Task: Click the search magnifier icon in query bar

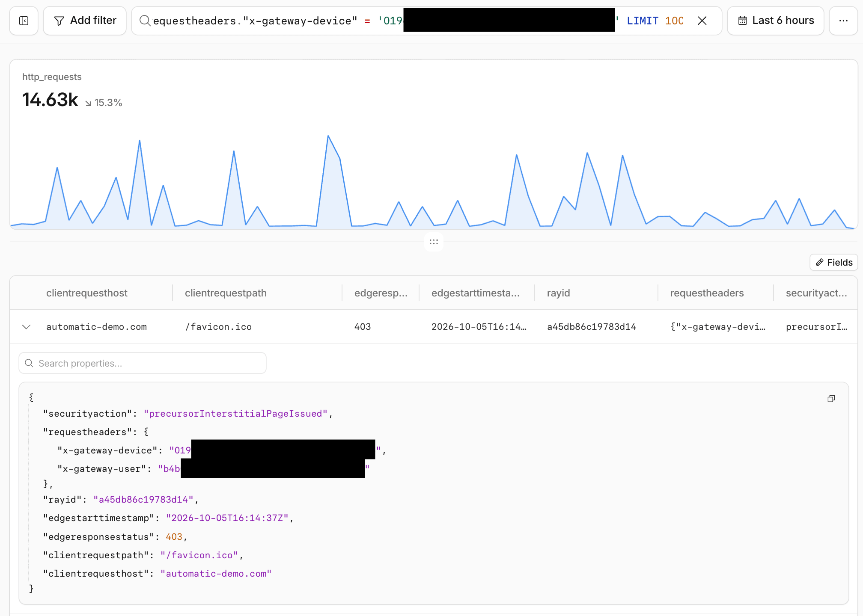Action: [x=145, y=21]
